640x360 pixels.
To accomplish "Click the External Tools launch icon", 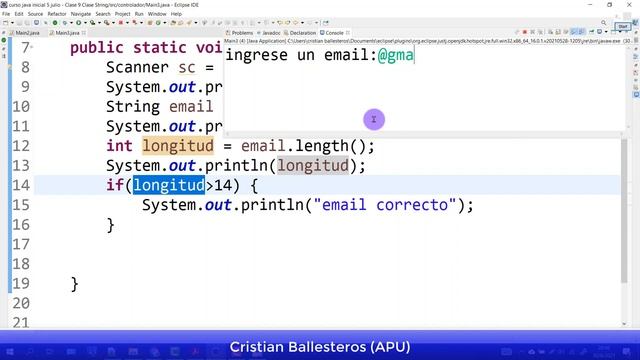I will [x=106, y=23].
